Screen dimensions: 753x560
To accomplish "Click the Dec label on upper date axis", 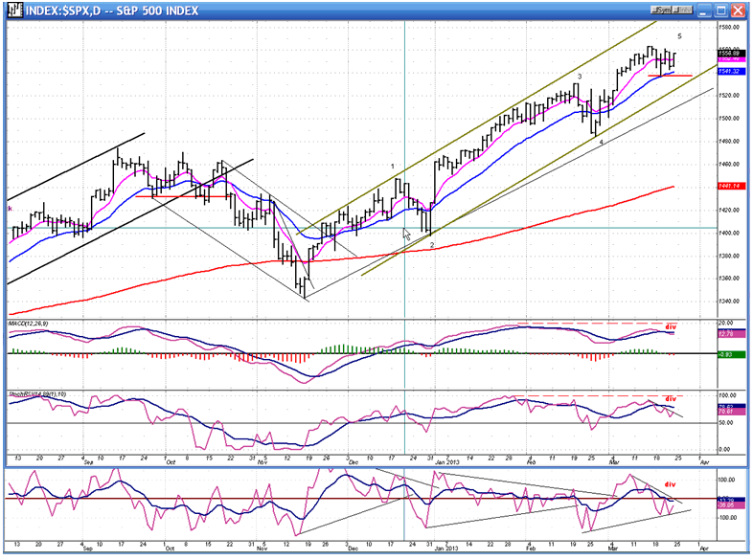I will coord(354,462).
